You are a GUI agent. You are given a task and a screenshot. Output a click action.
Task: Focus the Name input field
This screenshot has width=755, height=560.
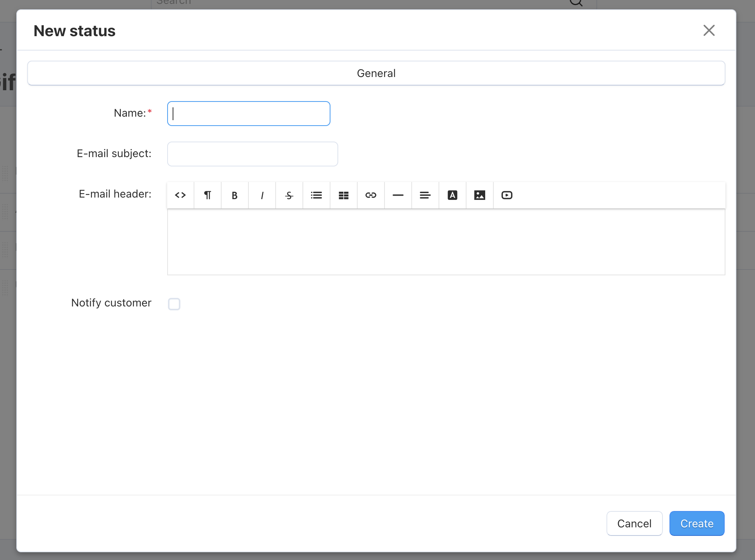click(249, 114)
